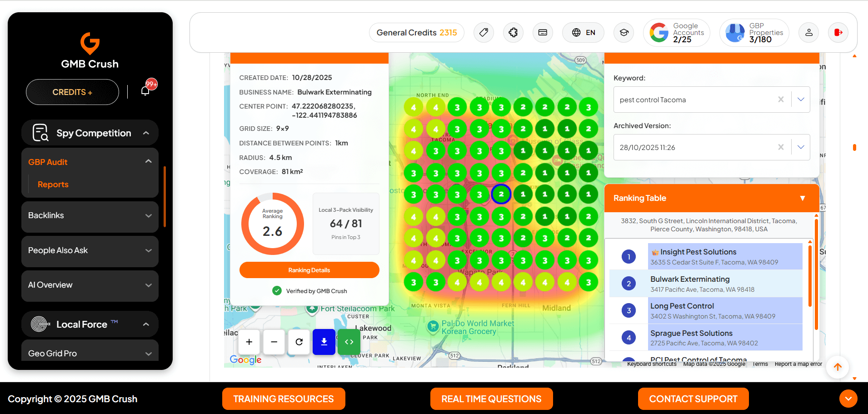Click the orange footer chevron circle
Viewport: 868px width, 414px height.
(848, 399)
